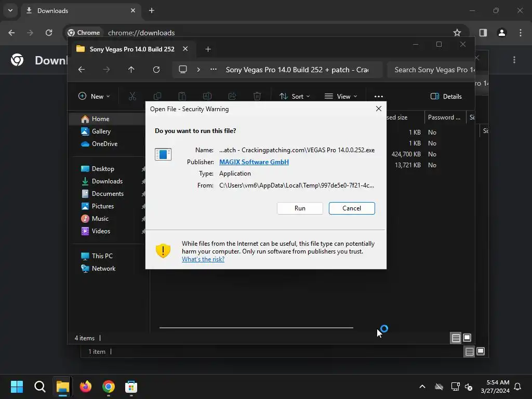Select the Documents folder in the sidebar

(x=108, y=194)
